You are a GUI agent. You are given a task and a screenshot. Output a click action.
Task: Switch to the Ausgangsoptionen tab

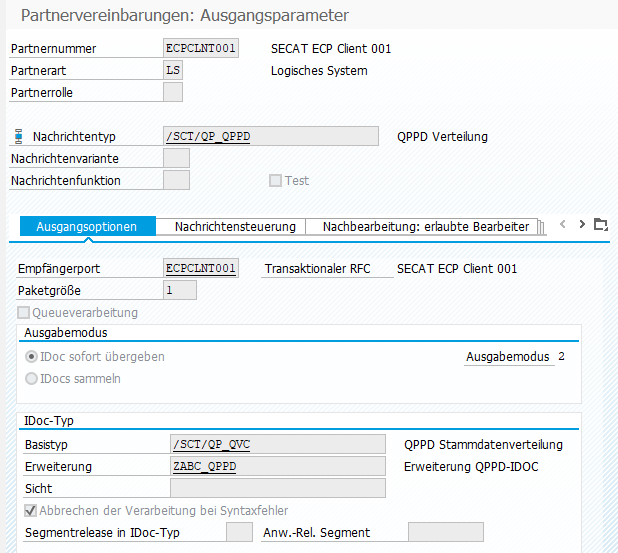point(86,227)
